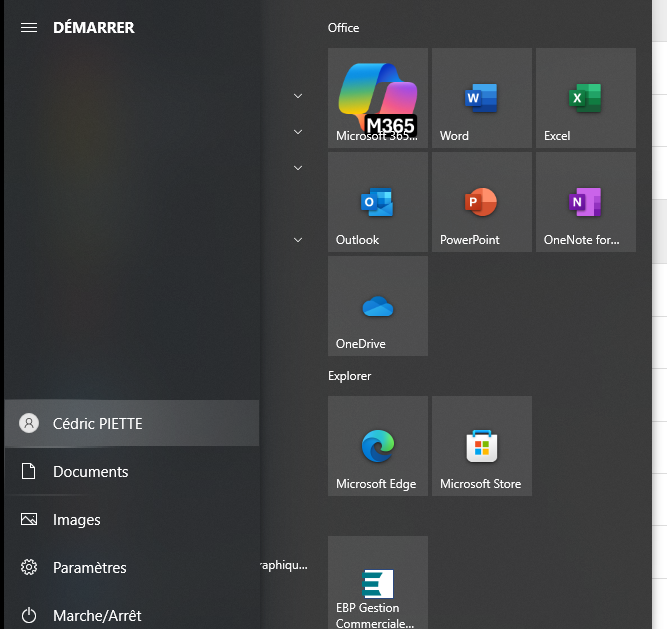Open the Documents folder
The width and height of the screenshot is (667, 629).
coord(132,471)
